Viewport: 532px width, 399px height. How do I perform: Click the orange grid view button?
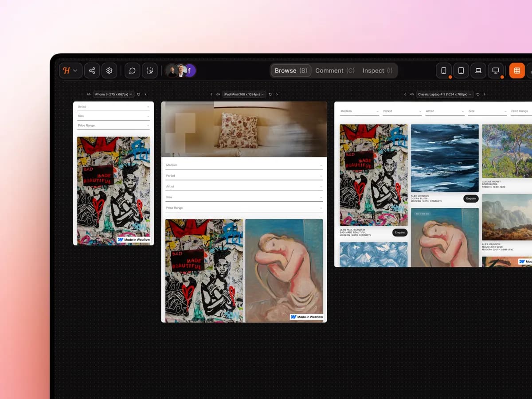click(x=517, y=70)
